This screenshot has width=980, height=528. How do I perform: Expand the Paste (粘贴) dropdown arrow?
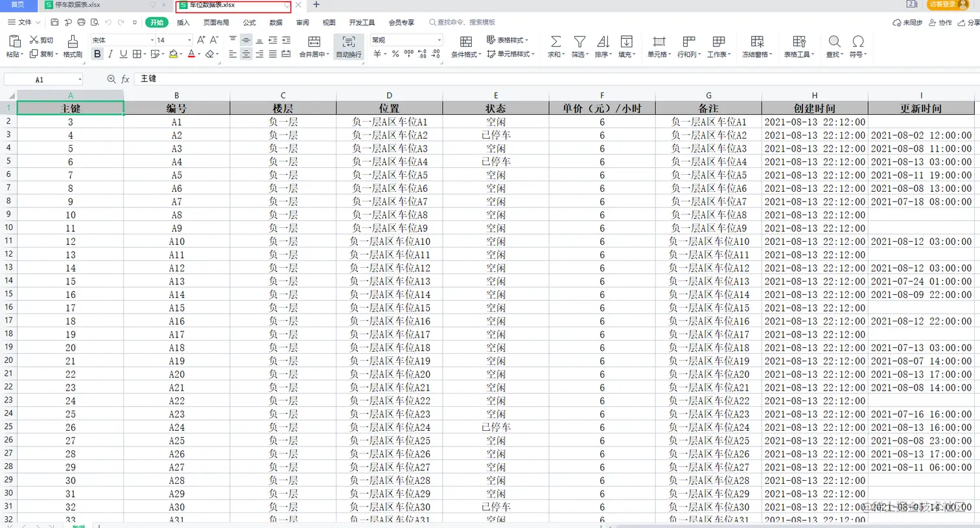(21, 54)
